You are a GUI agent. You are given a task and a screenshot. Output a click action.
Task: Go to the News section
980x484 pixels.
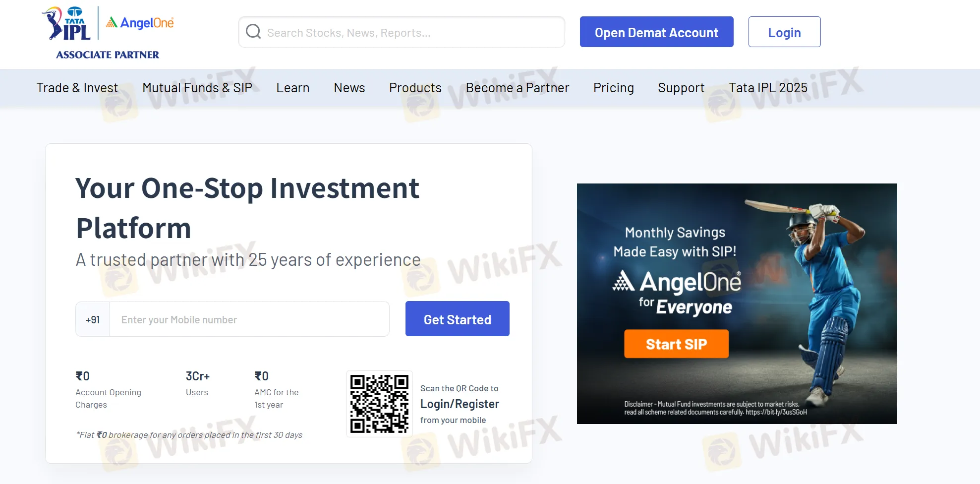(x=349, y=88)
